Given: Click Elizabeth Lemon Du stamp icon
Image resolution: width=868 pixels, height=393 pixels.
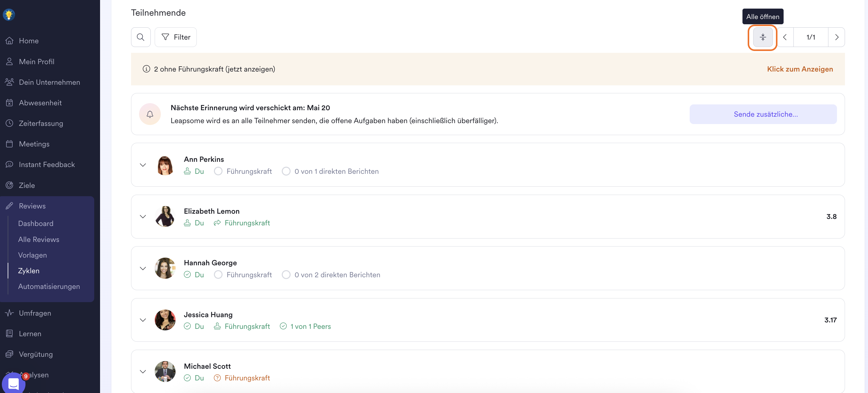Looking at the screenshot, I should click(x=187, y=223).
